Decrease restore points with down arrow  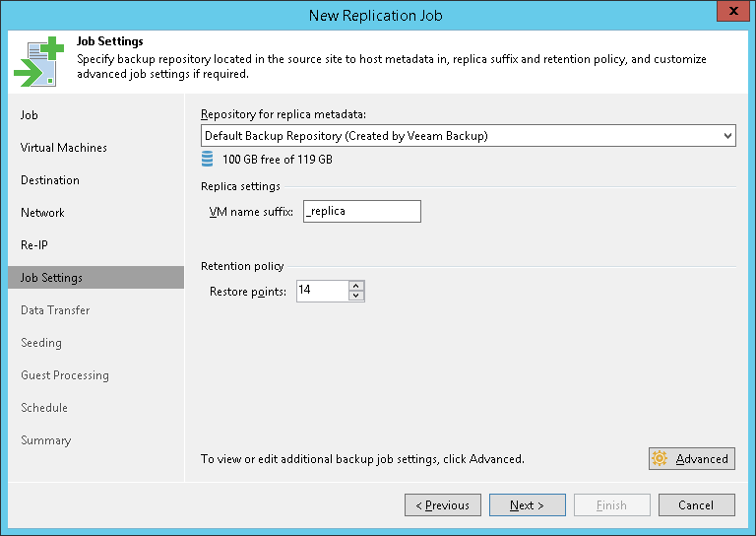point(356,296)
